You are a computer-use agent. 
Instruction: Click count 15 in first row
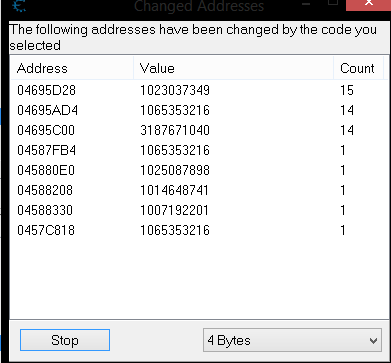click(x=347, y=90)
